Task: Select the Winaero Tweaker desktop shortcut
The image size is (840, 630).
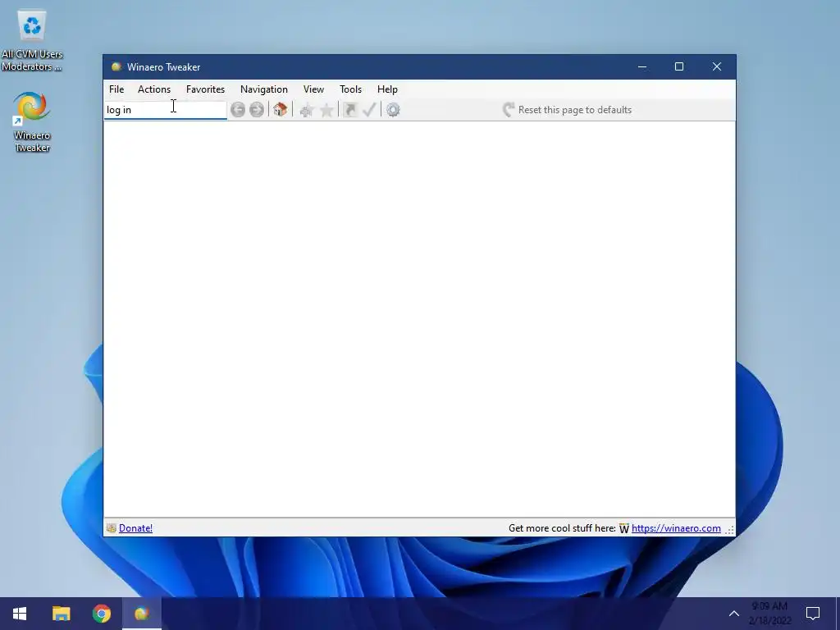Action: click(x=32, y=122)
